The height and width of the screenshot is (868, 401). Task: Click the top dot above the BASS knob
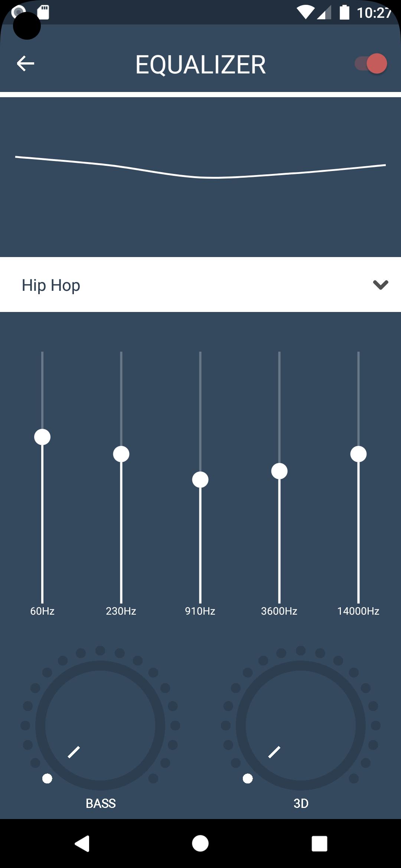point(100,651)
